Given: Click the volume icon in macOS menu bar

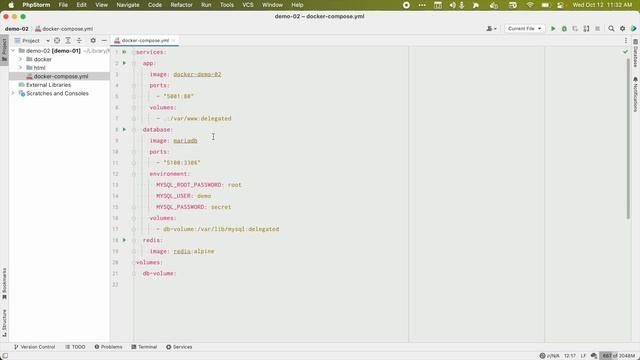Looking at the screenshot, I should click(453, 5).
